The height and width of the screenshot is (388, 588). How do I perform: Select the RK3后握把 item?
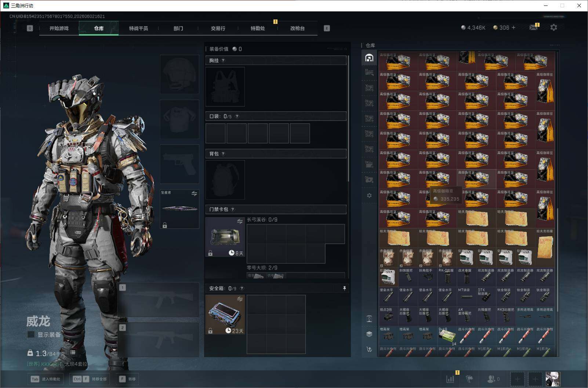pyautogui.click(x=506, y=317)
